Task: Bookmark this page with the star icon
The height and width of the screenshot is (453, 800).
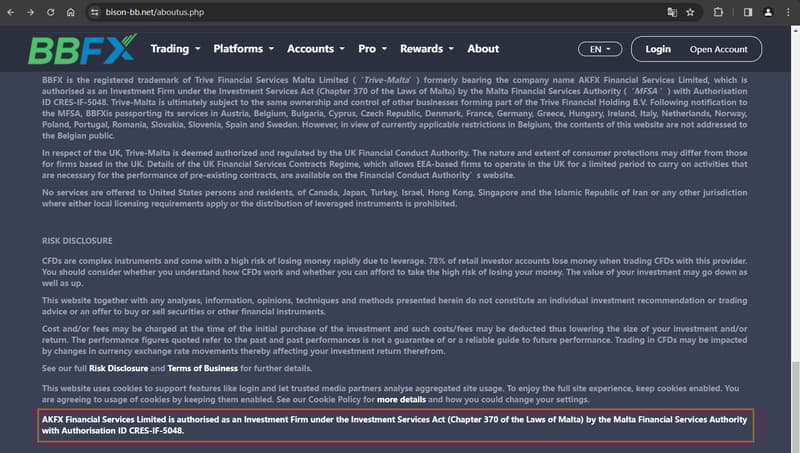Action: pos(690,12)
